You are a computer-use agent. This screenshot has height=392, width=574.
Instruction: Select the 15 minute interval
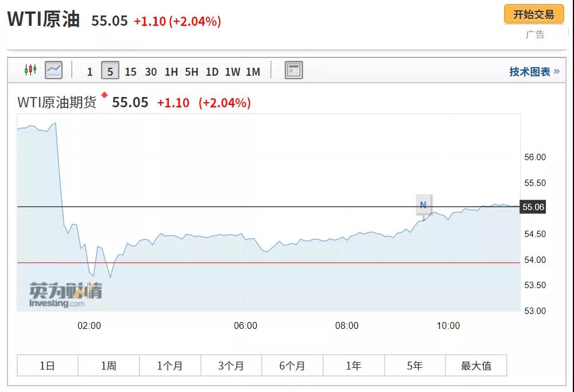(130, 72)
